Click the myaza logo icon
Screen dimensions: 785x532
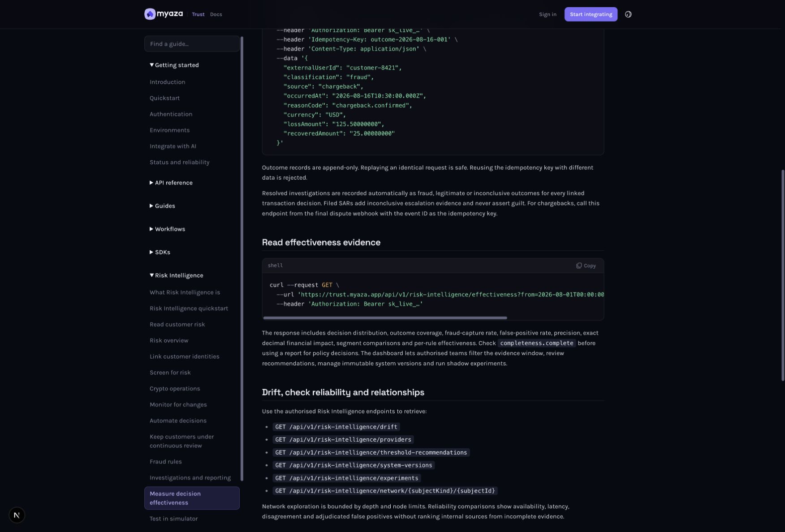coord(150,14)
